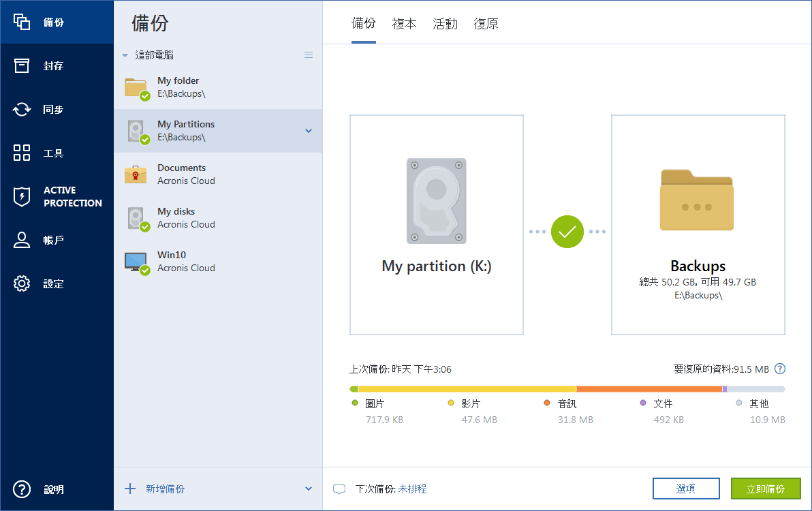Switch to the 活動 tab
Image resolution: width=812 pixels, height=511 pixels.
coord(446,24)
